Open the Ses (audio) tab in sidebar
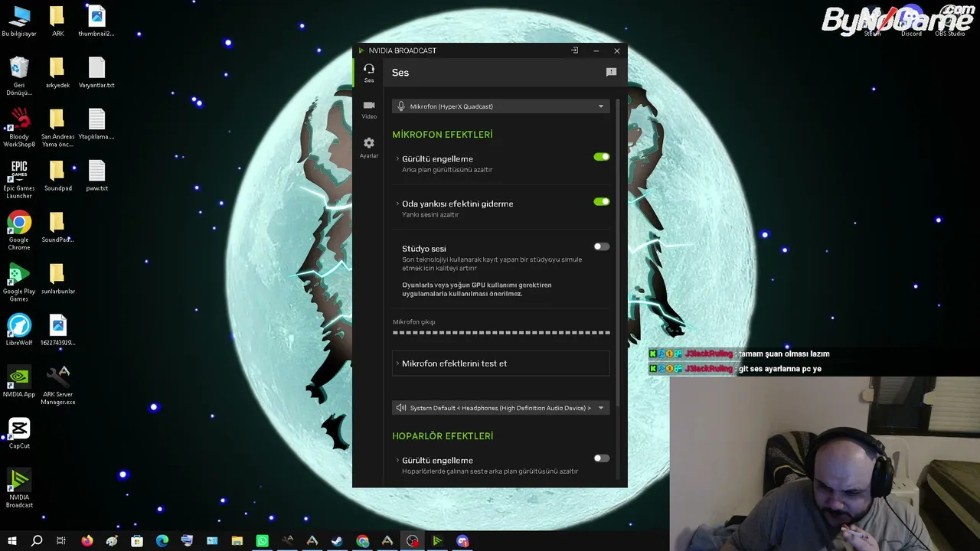Screen dimensions: 980x551 369,73
